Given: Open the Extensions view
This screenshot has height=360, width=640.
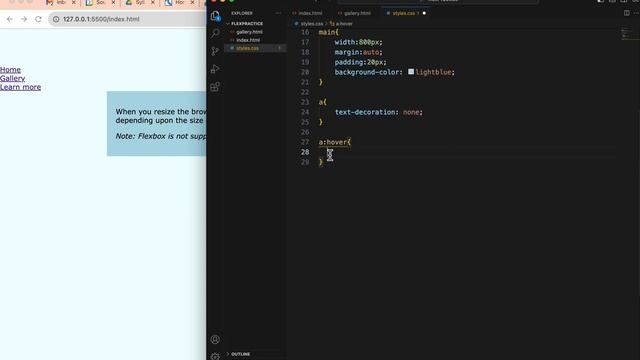Looking at the screenshot, I should (x=215, y=87).
